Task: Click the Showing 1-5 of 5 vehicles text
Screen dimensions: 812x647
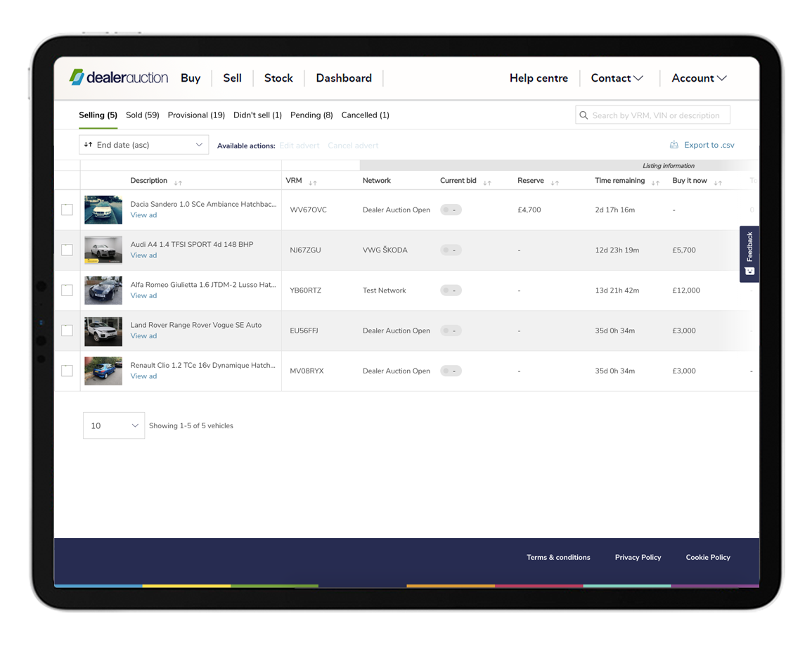Action: click(x=191, y=425)
